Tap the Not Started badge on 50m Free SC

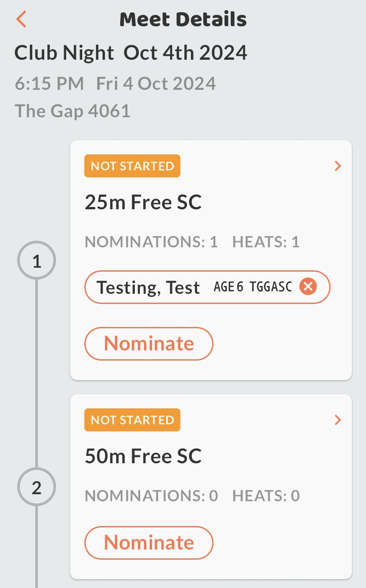coord(132,420)
